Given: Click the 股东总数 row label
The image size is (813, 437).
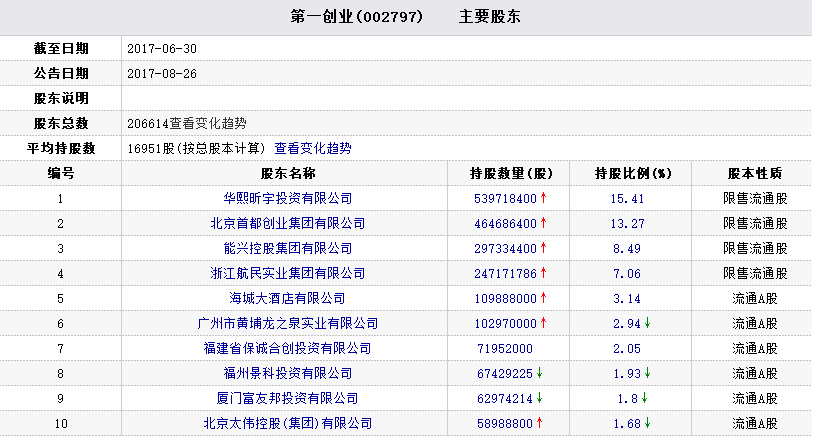Looking at the screenshot, I should coord(61,124).
